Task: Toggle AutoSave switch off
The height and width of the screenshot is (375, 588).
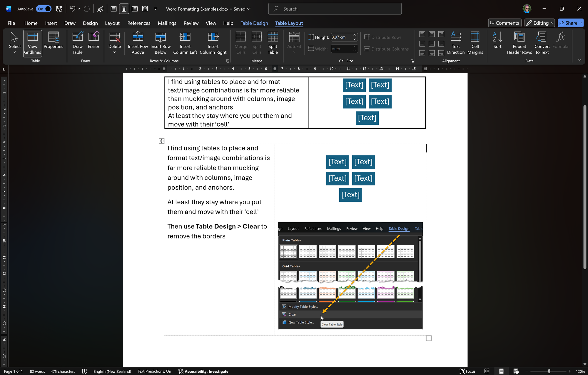Action: click(44, 9)
